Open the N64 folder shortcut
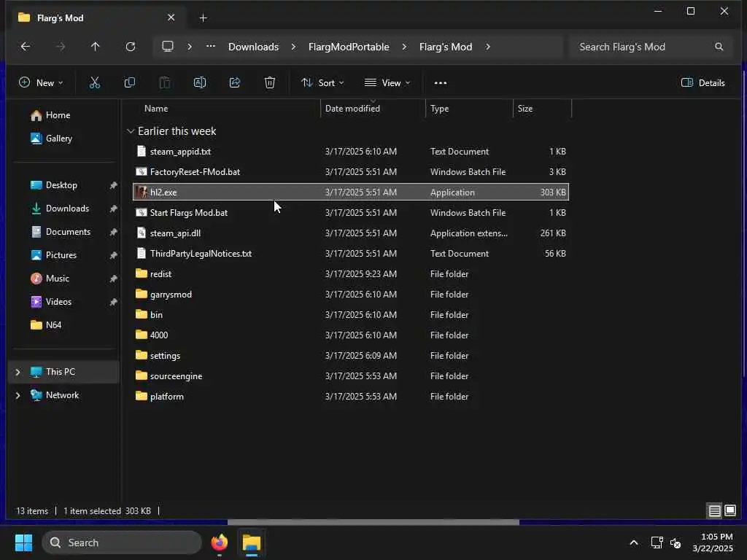The image size is (747, 560). click(53, 325)
